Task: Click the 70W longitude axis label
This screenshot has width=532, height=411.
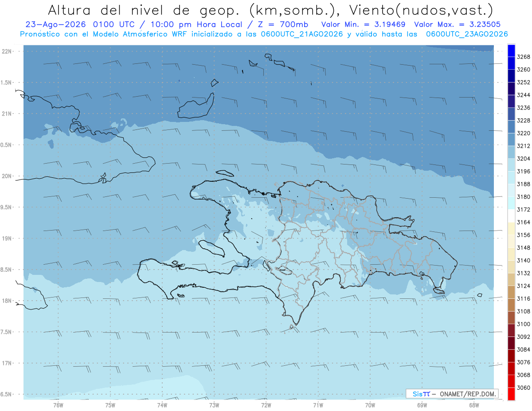Action: coord(370,405)
